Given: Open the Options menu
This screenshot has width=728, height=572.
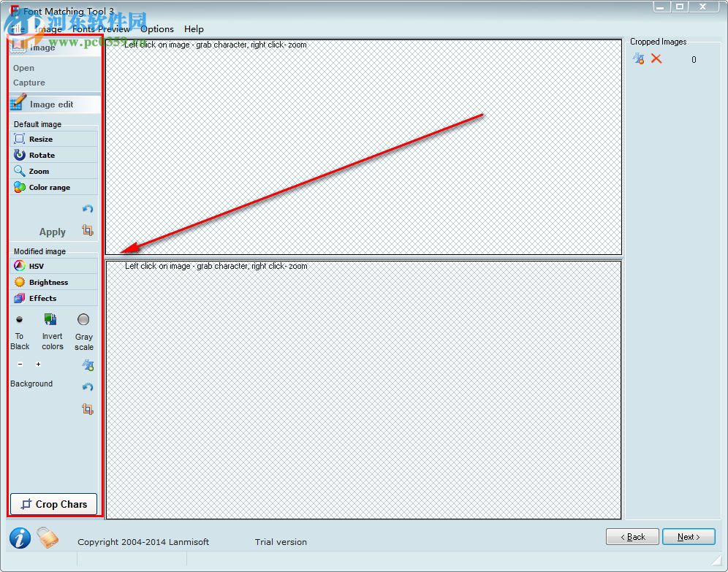Looking at the screenshot, I should pyautogui.click(x=157, y=29).
